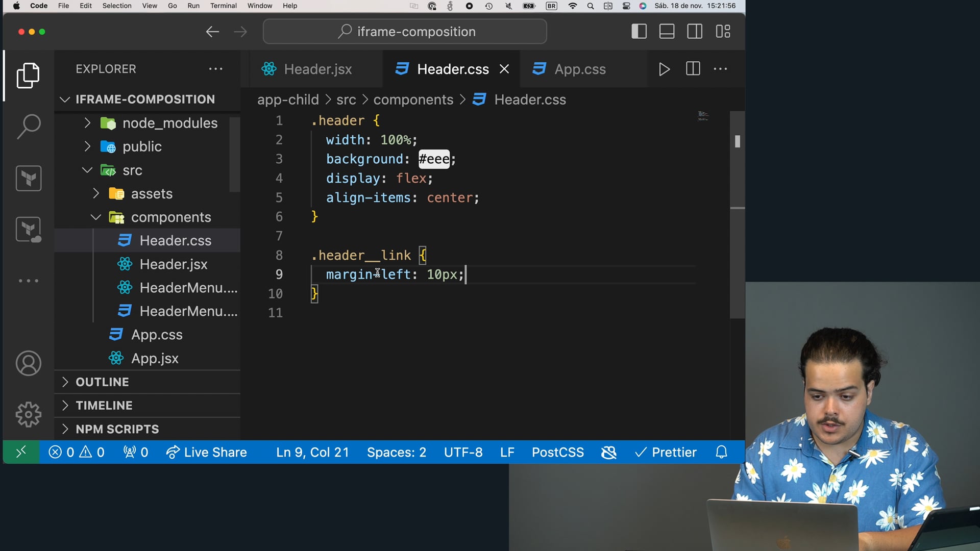Viewport: 980px width, 551px height.
Task: Split the editor to the right
Action: pyautogui.click(x=693, y=69)
